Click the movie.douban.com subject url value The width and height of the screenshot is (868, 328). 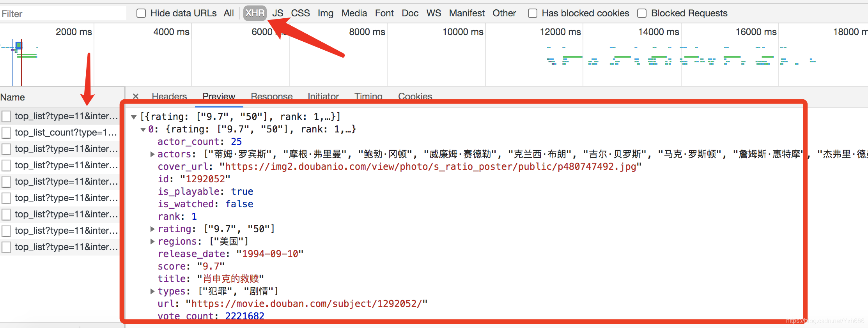pos(306,304)
